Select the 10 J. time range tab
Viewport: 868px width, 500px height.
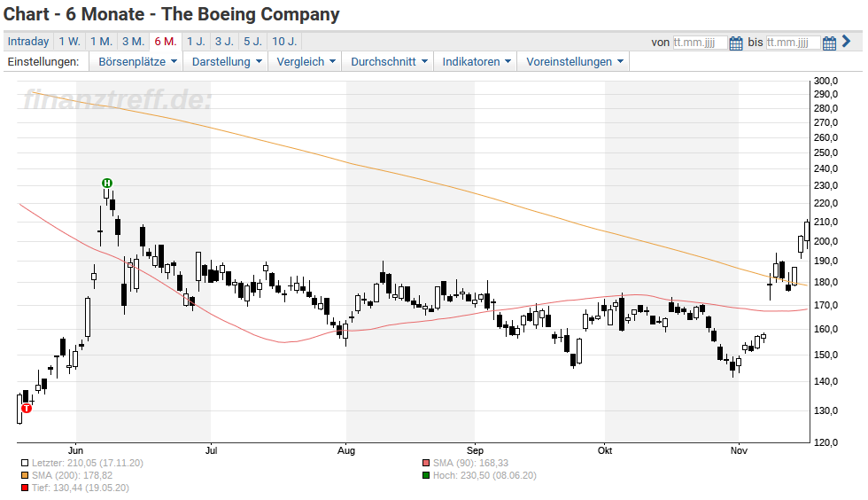[x=284, y=42]
